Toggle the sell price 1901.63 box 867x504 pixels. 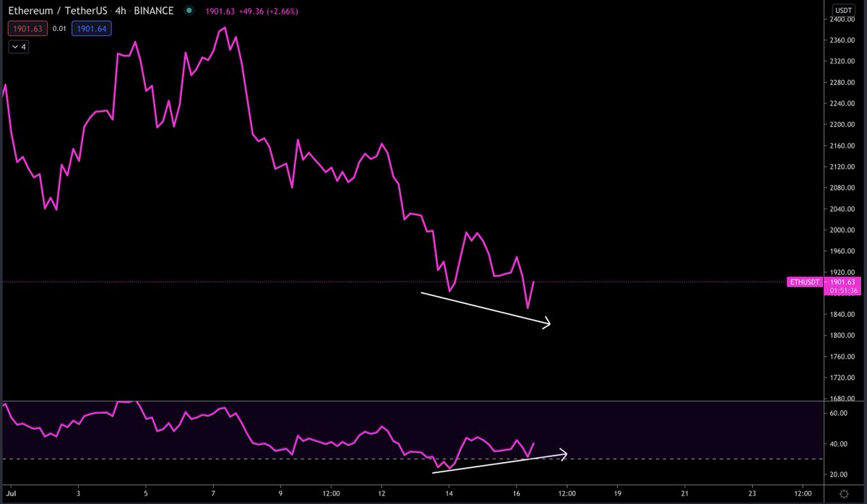(27, 28)
